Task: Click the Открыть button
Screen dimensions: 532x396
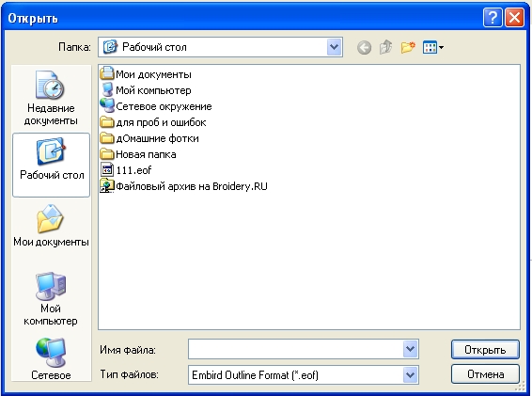Action: point(485,350)
